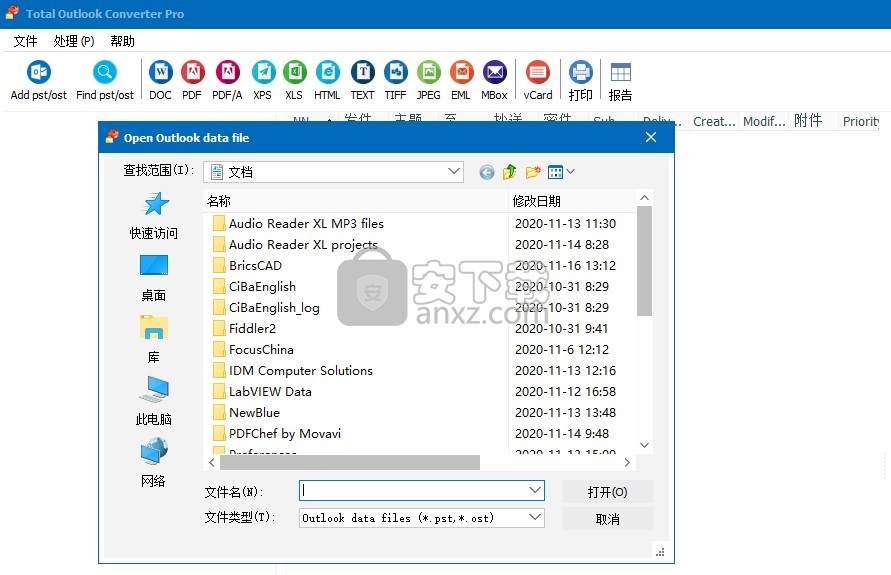
Task: Click the file list horizontal scrollbar thumb
Action: pyautogui.click(x=349, y=462)
